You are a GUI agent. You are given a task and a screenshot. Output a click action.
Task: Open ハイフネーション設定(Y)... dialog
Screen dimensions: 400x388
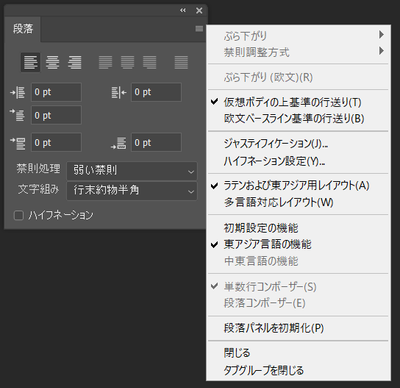(298, 161)
